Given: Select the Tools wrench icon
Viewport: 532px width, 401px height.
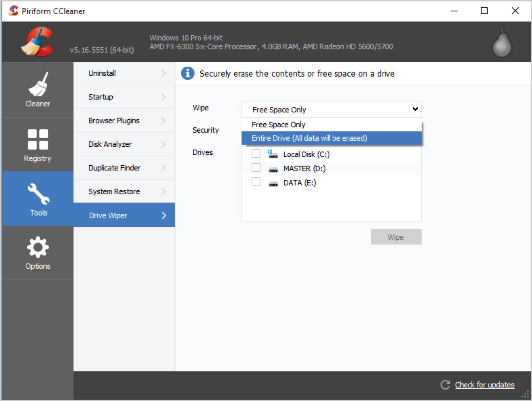Looking at the screenshot, I should tap(39, 194).
